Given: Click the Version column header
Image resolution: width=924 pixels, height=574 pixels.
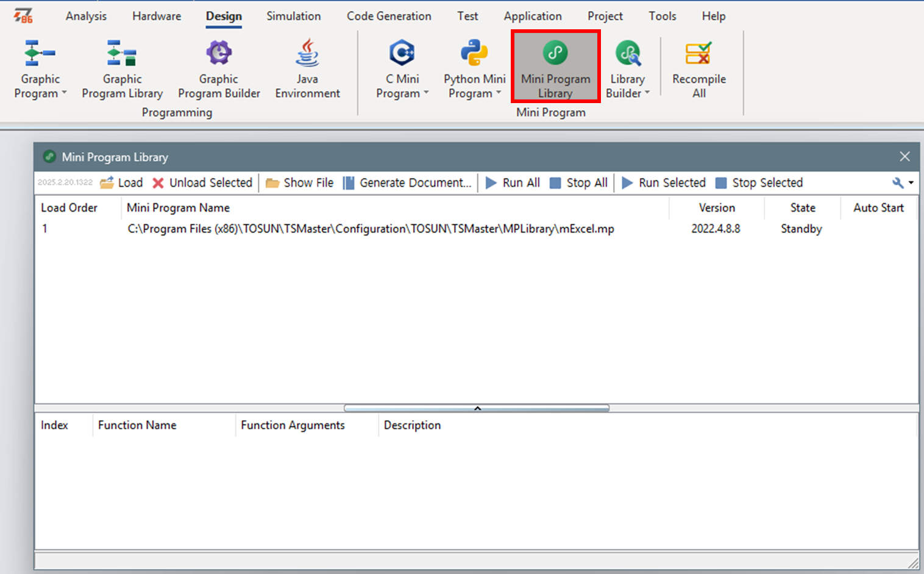Looking at the screenshot, I should tap(717, 207).
